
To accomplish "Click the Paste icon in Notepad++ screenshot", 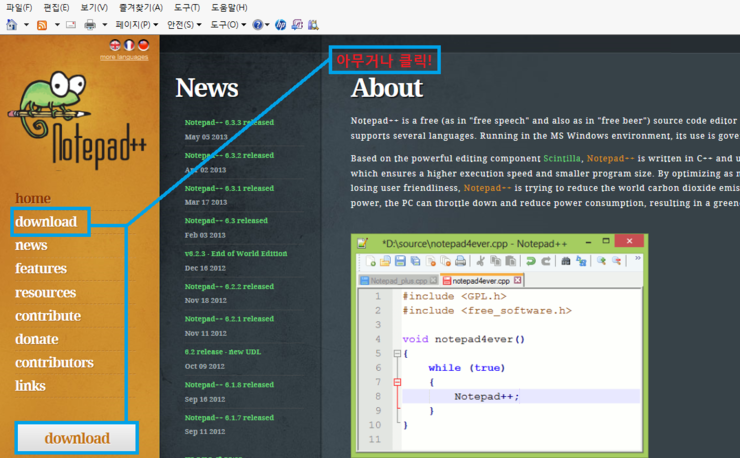I will coord(511,261).
